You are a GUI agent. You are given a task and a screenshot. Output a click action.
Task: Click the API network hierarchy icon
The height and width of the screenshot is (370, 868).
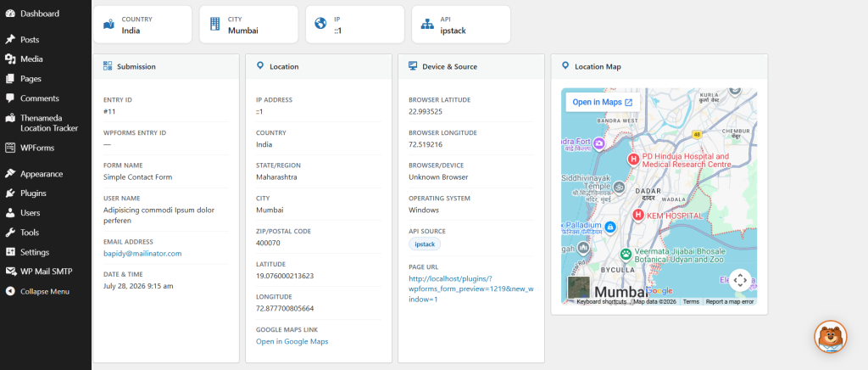[427, 25]
